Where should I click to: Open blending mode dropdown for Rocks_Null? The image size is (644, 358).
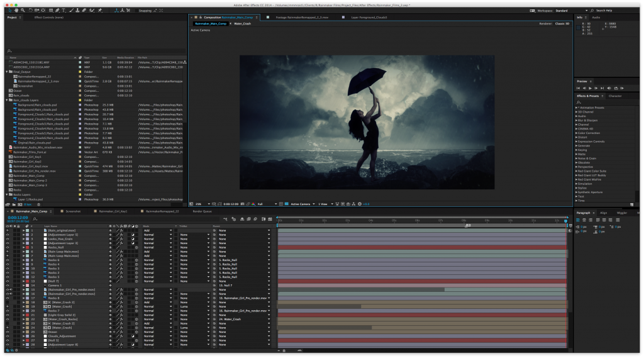(158, 247)
